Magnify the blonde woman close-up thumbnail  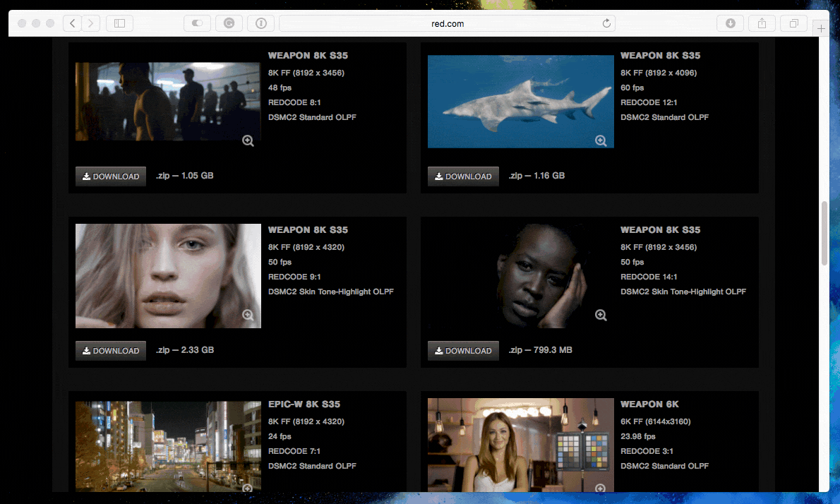coord(248,315)
